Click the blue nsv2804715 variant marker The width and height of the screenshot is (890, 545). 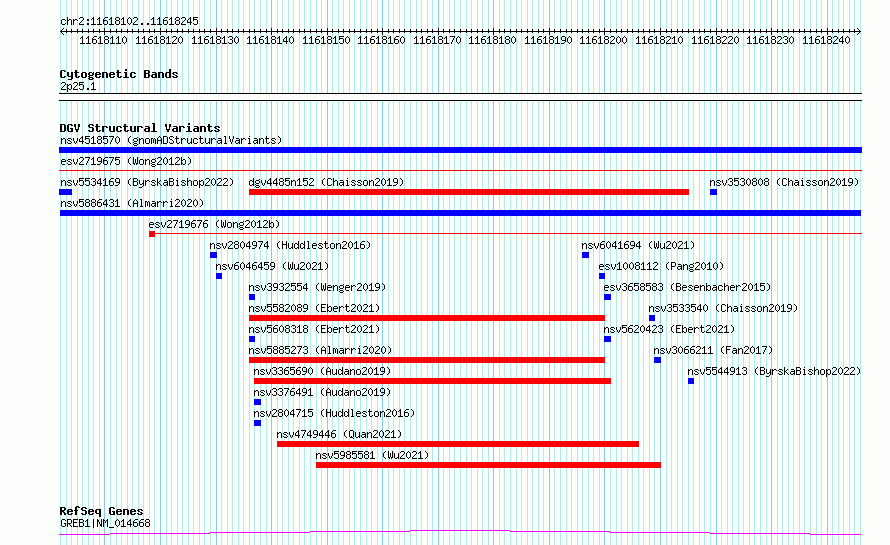[x=258, y=424]
